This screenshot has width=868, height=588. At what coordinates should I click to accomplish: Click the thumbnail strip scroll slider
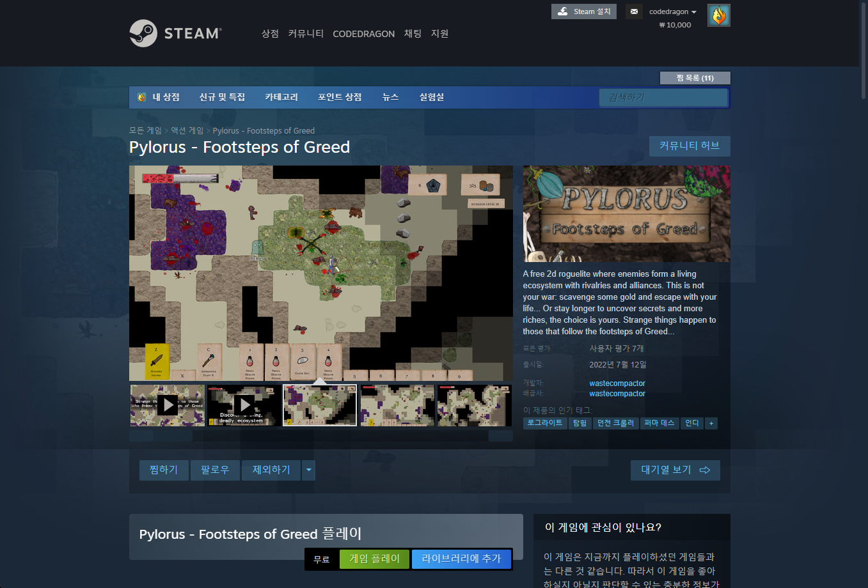click(173, 436)
